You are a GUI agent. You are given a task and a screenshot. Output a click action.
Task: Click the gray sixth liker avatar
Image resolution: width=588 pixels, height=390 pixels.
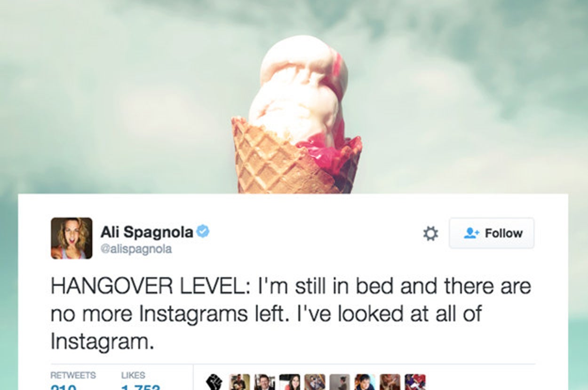click(340, 382)
